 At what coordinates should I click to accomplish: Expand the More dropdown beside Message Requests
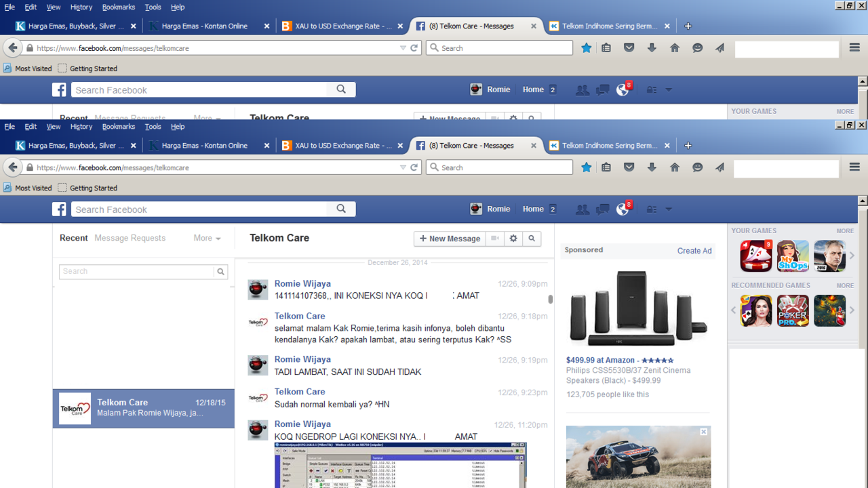point(207,238)
